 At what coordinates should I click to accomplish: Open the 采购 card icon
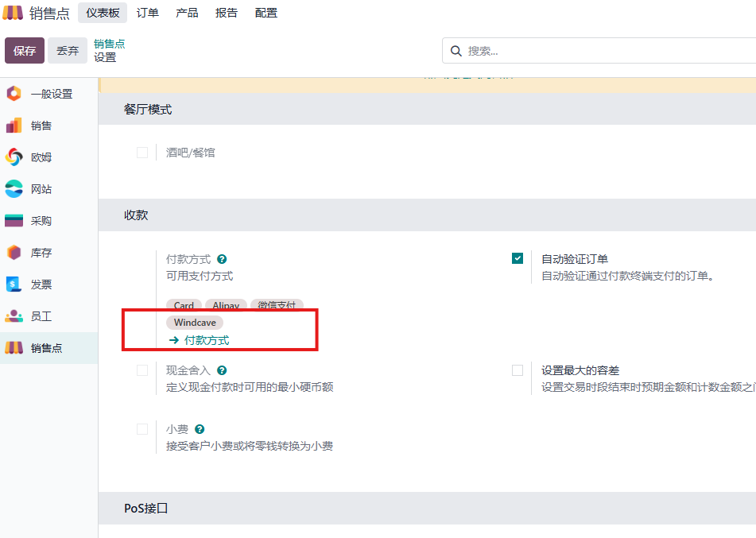point(14,221)
